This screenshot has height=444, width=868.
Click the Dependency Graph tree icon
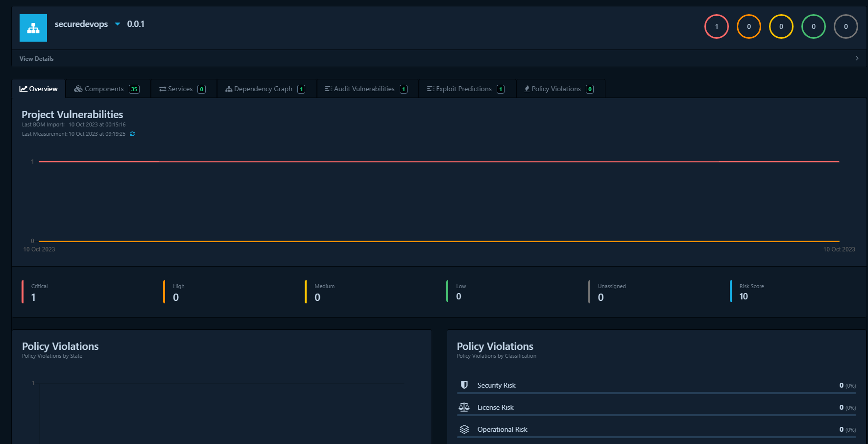tap(229, 89)
